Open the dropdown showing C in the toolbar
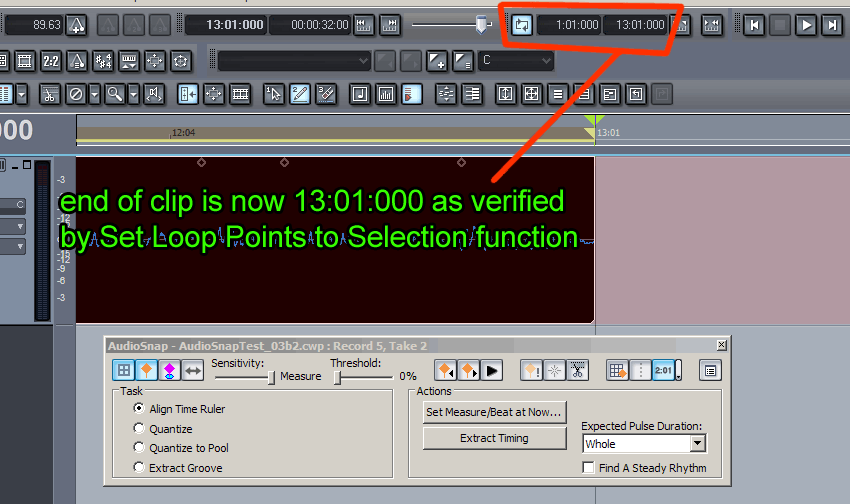Viewport: 850px width, 504px height. coord(515,61)
